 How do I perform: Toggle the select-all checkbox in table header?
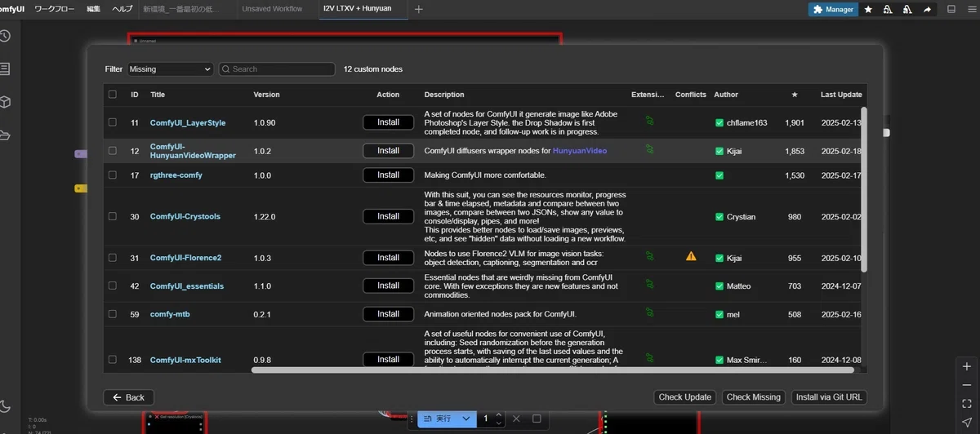coord(113,95)
